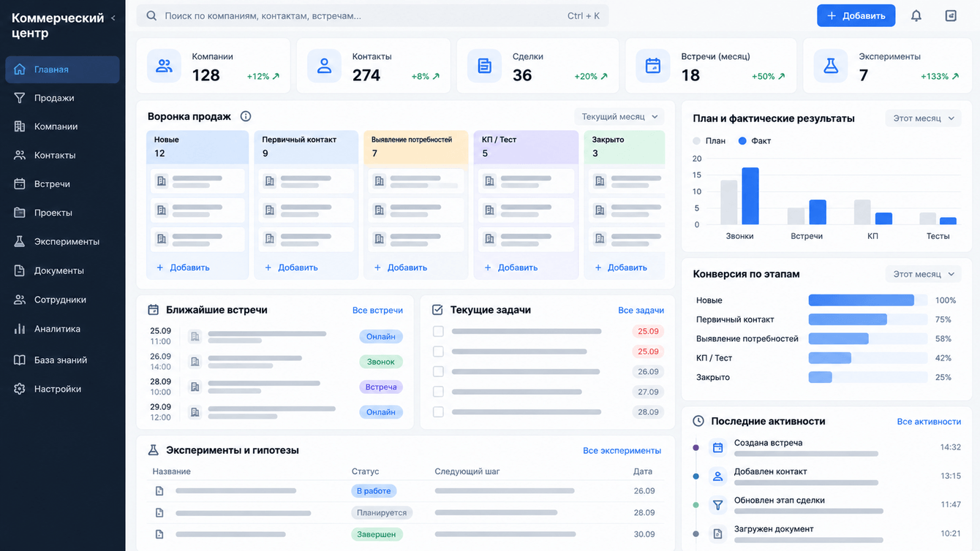The height and width of the screenshot is (551, 980).
Task: Click the Компании card people icon
Action: coord(164,66)
